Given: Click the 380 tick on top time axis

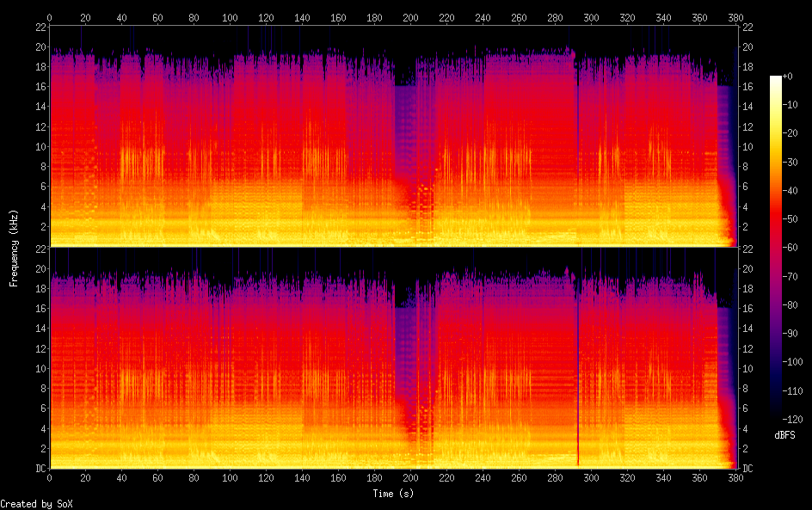Looking at the screenshot, I should coord(735,17).
